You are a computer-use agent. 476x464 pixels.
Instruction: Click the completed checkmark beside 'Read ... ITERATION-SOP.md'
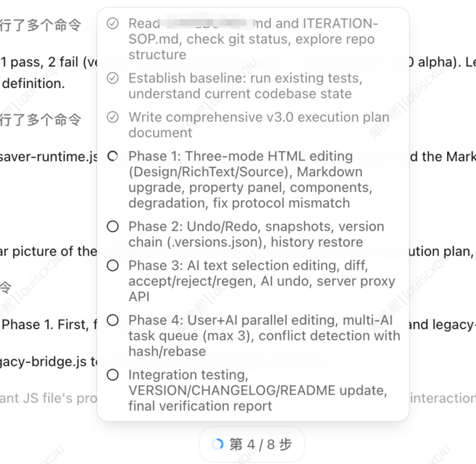(113, 24)
